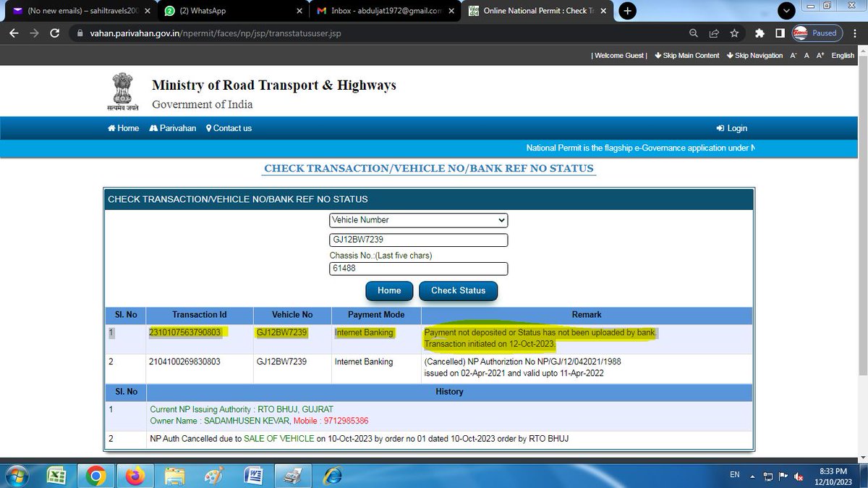Click the SALE OF VEHICLE text
The height and width of the screenshot is (488, 868).
(x=278, y=439)
